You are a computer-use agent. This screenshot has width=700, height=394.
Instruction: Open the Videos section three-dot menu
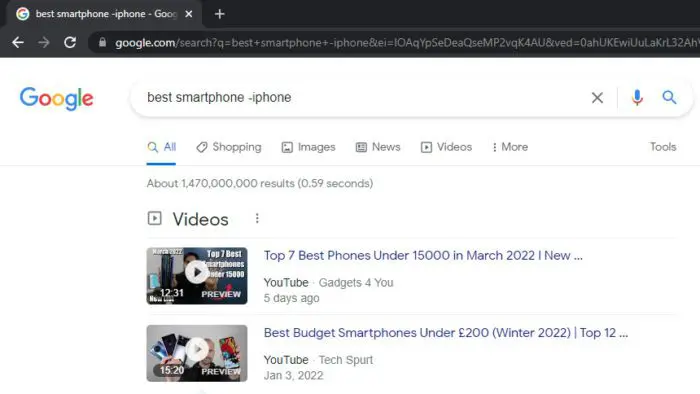pos(257,218)
